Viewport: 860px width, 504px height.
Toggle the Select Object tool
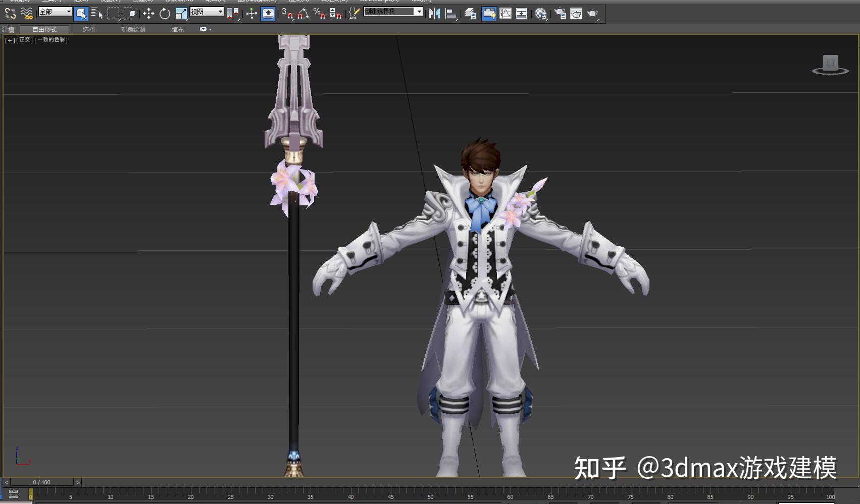pos(81,14)
